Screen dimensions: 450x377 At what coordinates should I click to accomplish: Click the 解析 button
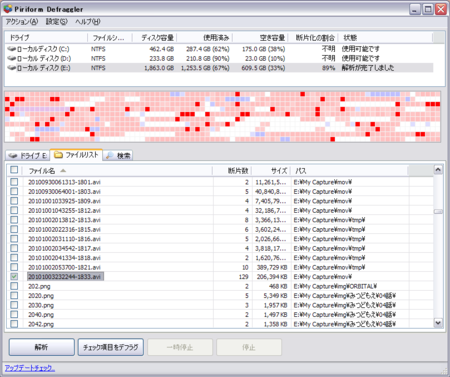pyautogui.click(x=41, y=347)
